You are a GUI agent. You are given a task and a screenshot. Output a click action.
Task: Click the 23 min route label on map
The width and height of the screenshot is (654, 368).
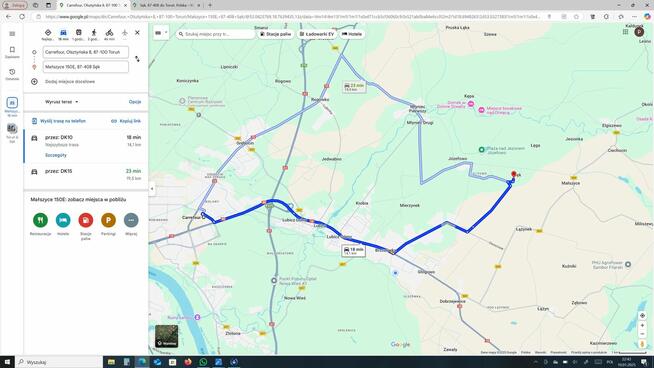point(354,87)
